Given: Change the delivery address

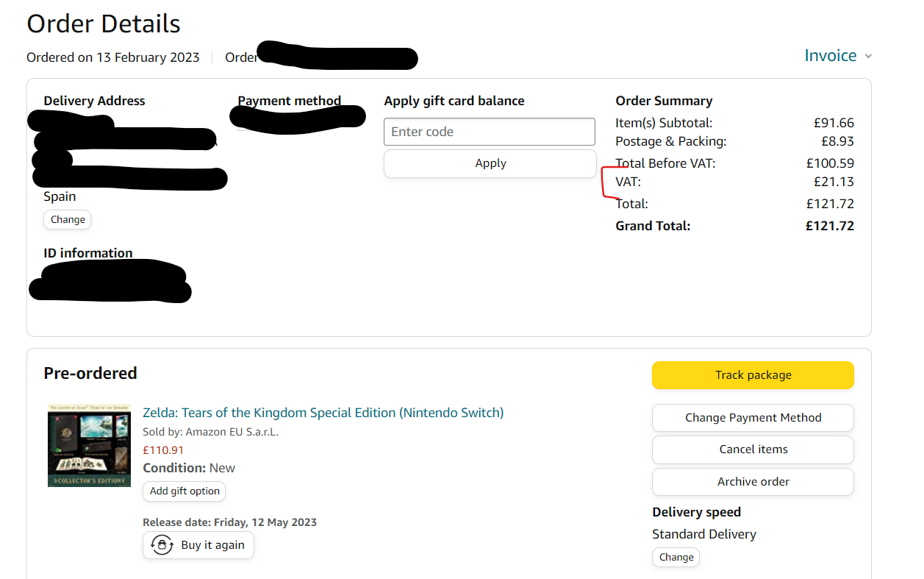Looking at the screenshot, I should pyautogui.click(x=68, y=219).
